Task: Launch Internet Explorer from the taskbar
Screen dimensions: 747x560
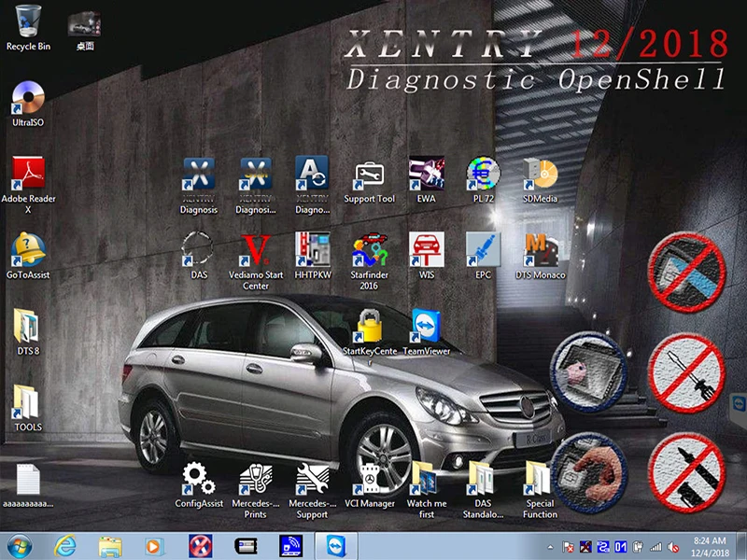Action: 64,546
